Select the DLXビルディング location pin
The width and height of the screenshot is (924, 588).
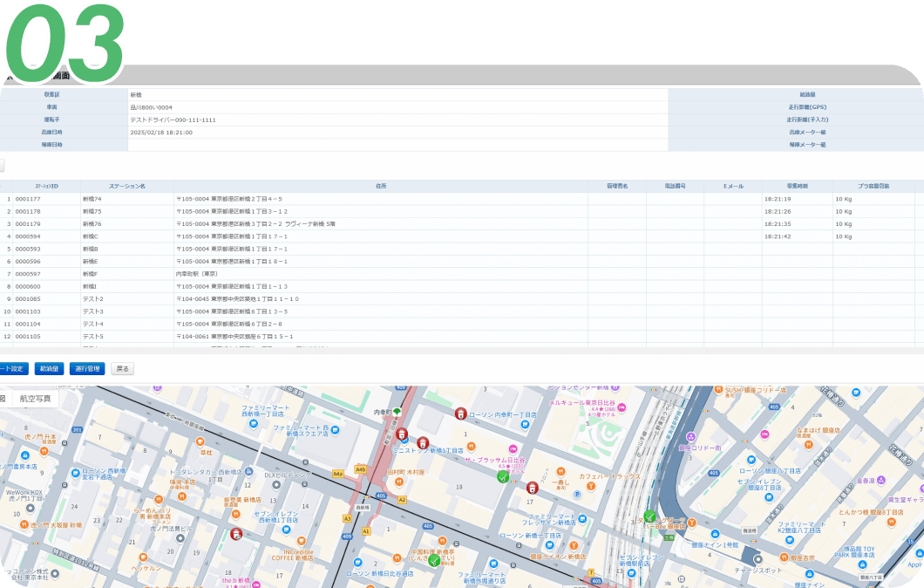[x=275, y=485]
